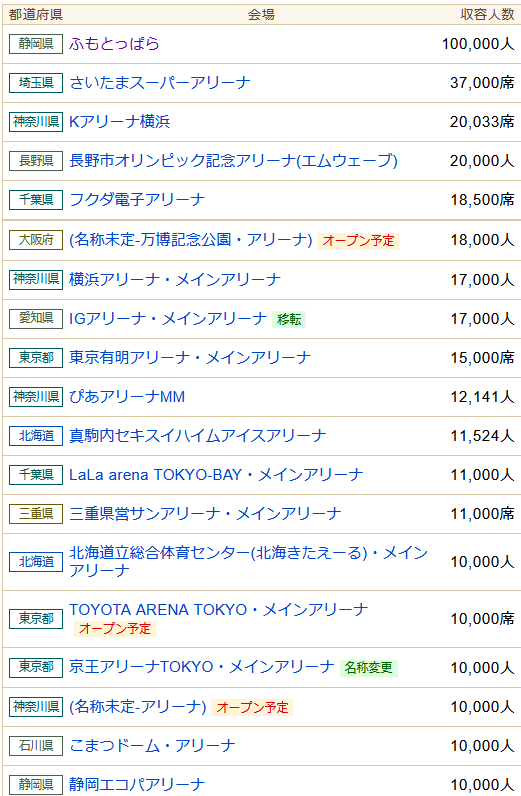The image size is (521, 796).
Task: Click the 収容人数 column header
Action: coord(487,15)
